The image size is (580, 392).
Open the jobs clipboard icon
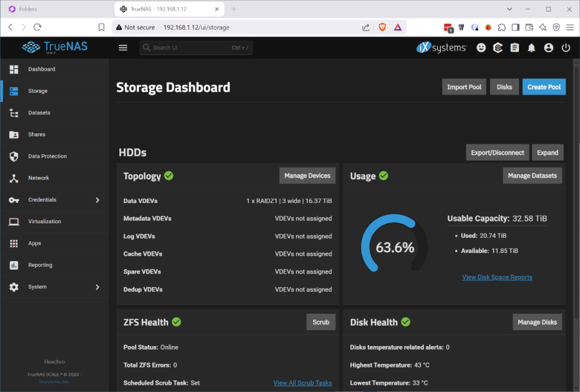[514, 48]
